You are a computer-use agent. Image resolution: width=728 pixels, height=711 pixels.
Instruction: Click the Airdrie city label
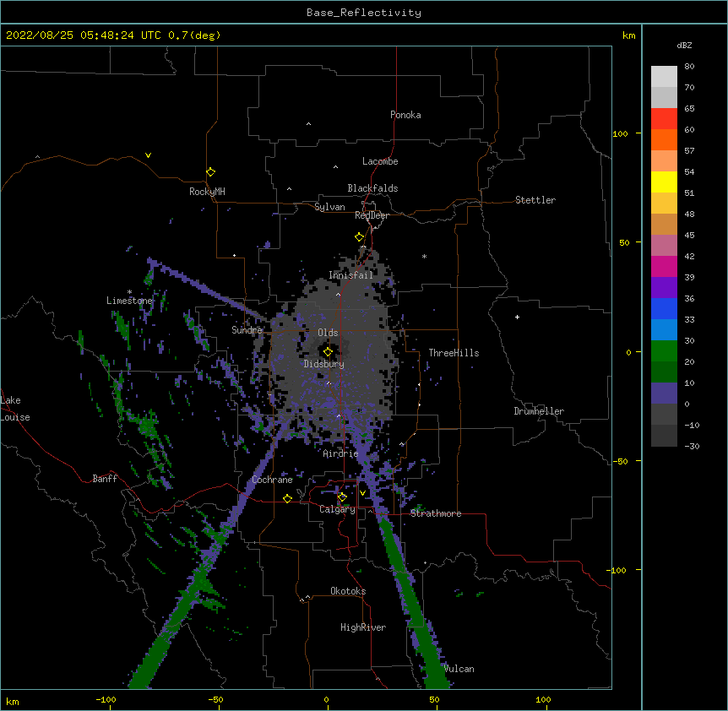pyautogui.click(x=340, y=453)
